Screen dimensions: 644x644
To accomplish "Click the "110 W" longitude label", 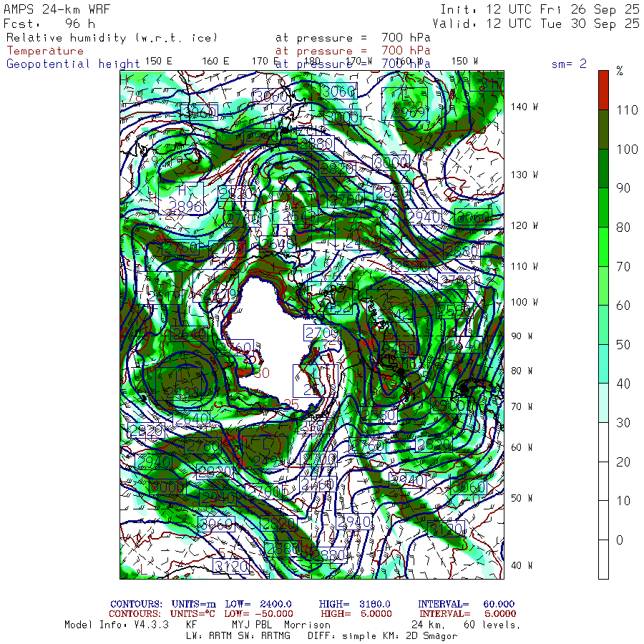I will 524,266.
